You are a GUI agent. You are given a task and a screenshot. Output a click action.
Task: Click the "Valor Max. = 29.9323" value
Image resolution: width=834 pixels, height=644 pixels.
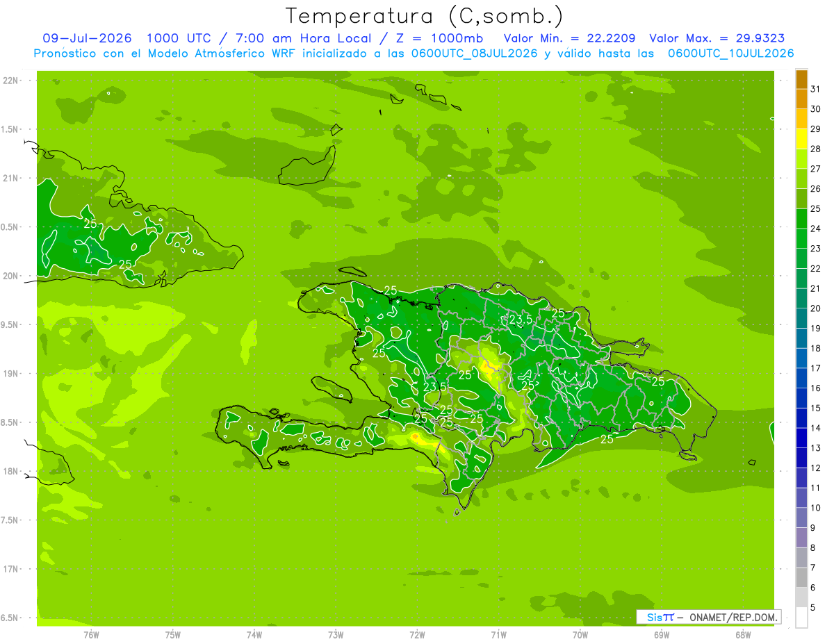pyautogui.click(x=717, y=38)
